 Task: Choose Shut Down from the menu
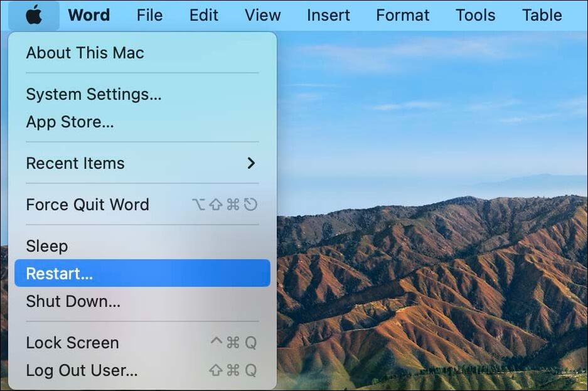[x=142, y=301]
